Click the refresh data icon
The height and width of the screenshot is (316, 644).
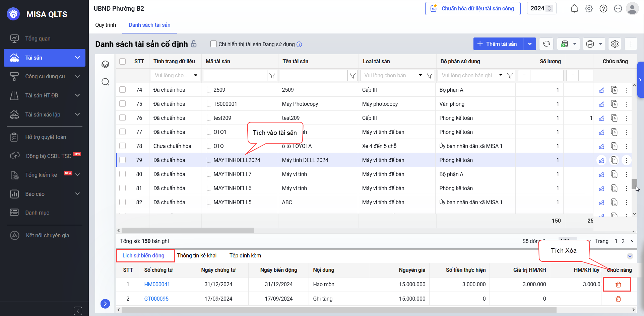coord(546,44)
